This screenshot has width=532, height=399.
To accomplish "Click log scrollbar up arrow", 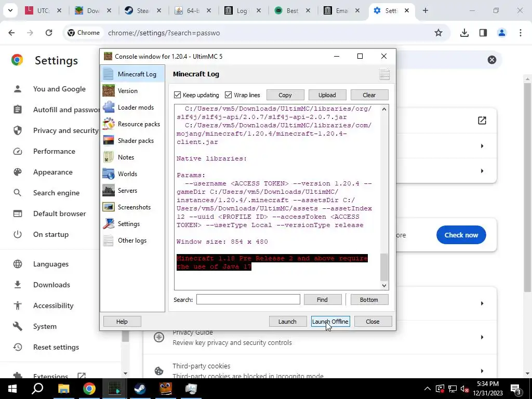I will (x=384, y=109).
